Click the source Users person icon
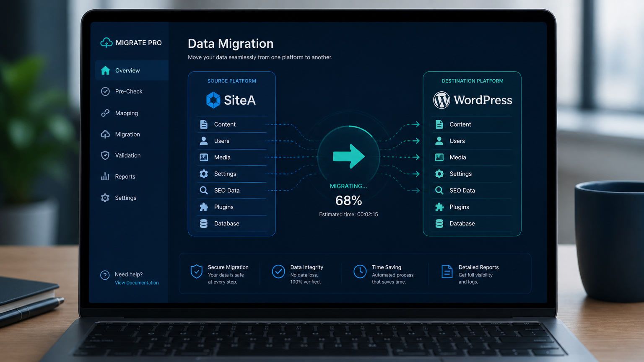Screen dimensions: 644x362 (x=204, y=141)
